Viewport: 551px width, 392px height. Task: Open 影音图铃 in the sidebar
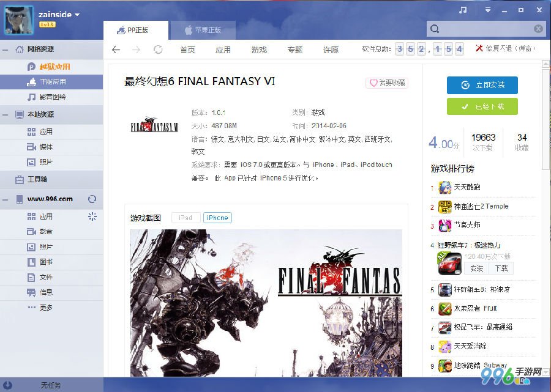(x=51, y=97)
